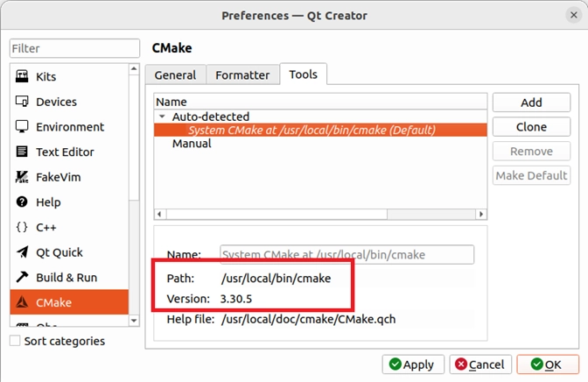Viewport: 588px width, 382px height.
Task: Collapse the Auto-detected tree group
Action: [x=162, y=117]
